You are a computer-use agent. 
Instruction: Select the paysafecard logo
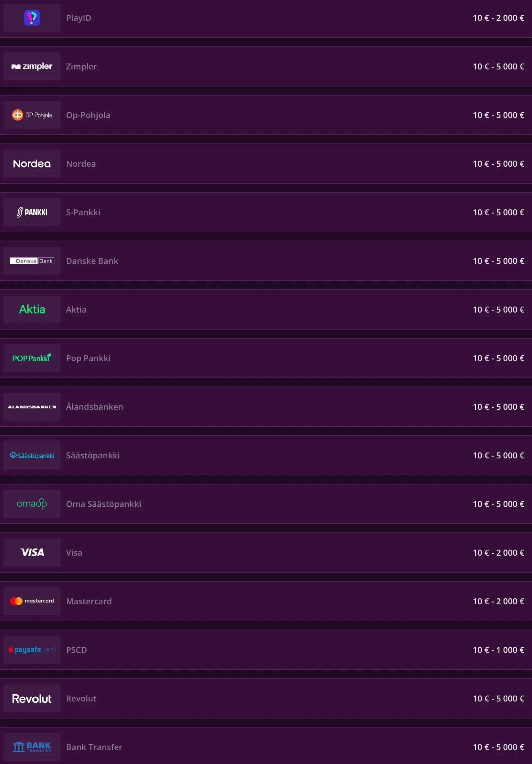coord(32,650)
